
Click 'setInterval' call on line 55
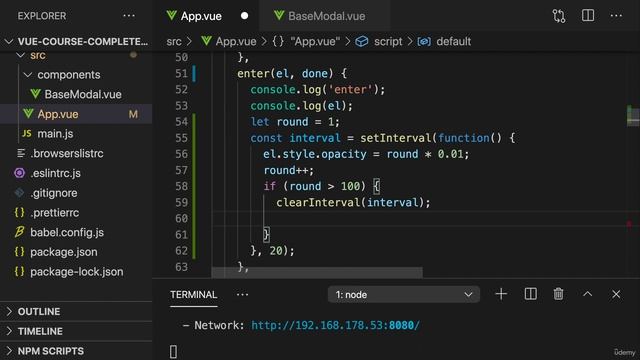point(396,138)
